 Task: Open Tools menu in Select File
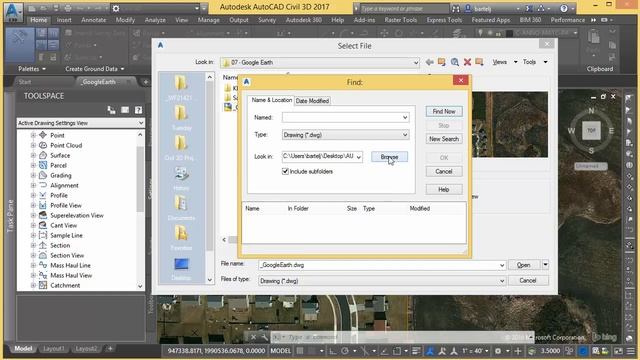coord(534,62)
